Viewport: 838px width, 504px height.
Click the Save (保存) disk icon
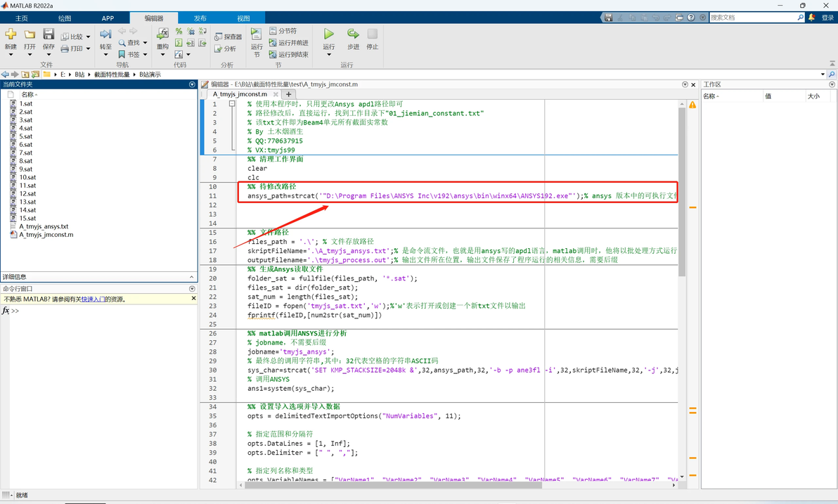49,34
